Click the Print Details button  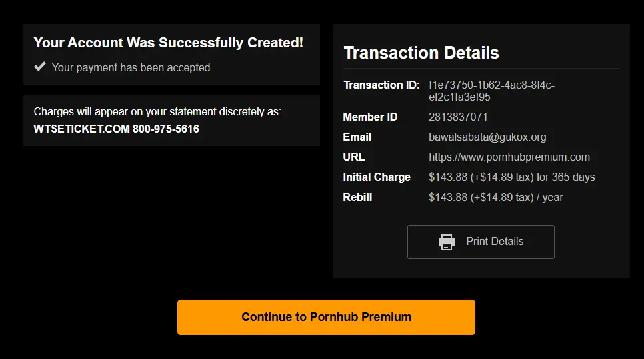tap(481, 242)
